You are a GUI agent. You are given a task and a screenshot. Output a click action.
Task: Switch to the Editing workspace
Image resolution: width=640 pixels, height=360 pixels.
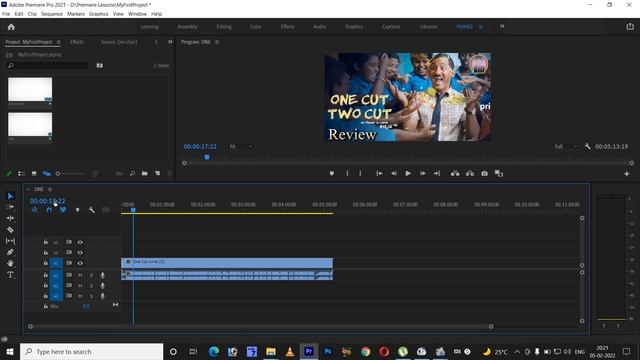click(x=224, y=27)
